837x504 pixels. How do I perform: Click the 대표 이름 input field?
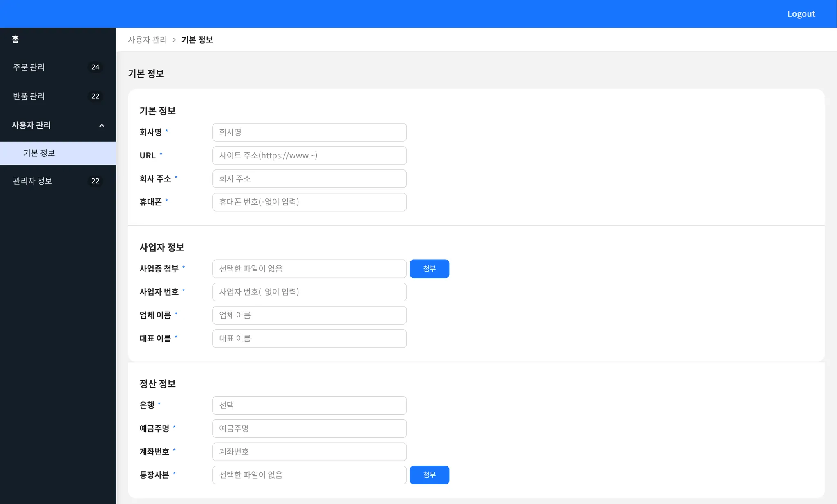[309, 339]
